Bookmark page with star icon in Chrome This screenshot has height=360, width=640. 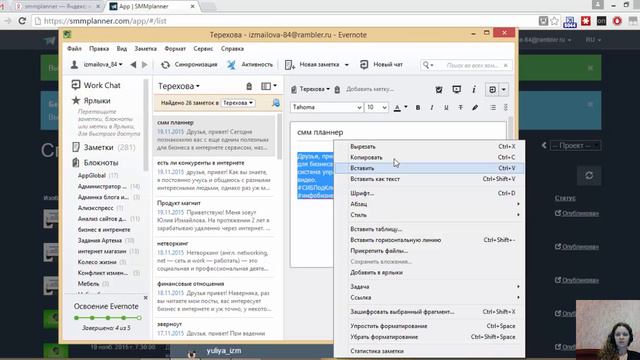(x=554, y=21)
